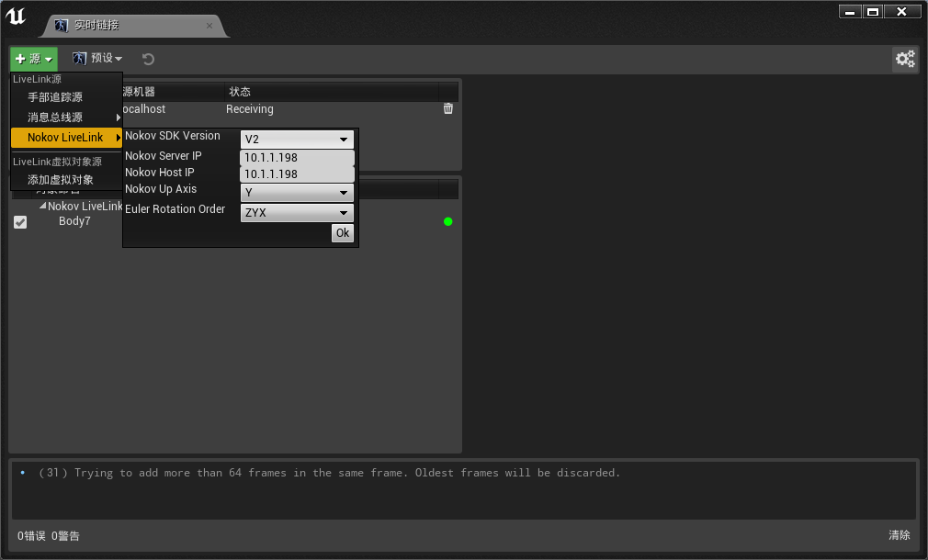928x560 pixels.
Task: Open the Euler Rotation Order dropdown
Action: point(297,213)
